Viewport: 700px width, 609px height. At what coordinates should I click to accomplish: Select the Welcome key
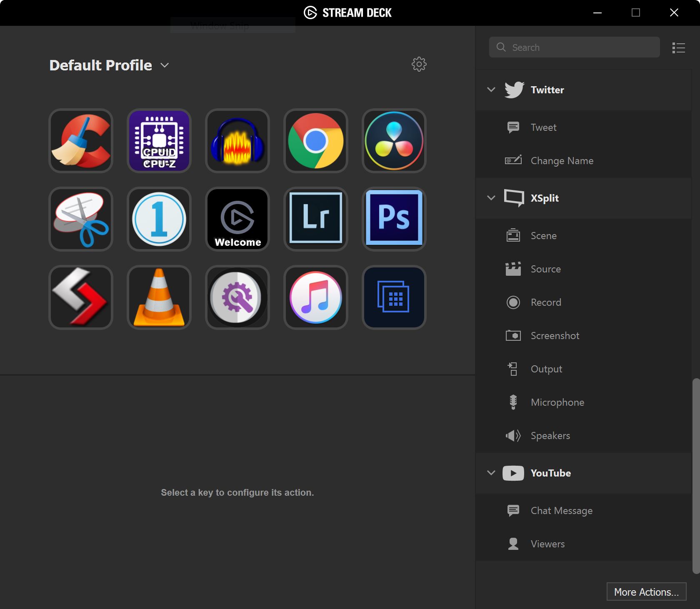[237, 219]
